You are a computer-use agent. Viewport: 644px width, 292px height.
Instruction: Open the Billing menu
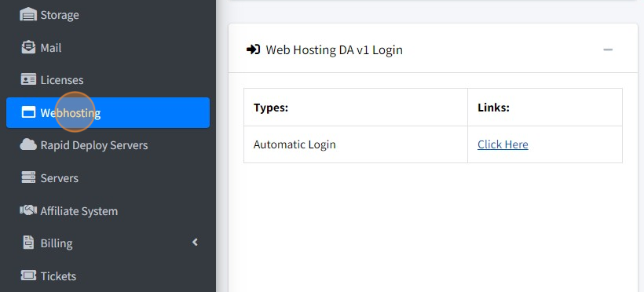[108, 243]
